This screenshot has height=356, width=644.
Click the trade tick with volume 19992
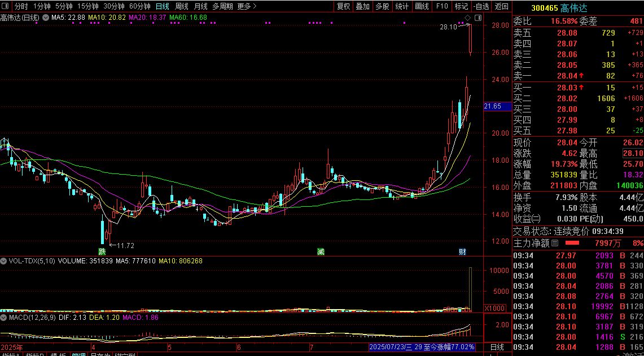coord(579,306)
